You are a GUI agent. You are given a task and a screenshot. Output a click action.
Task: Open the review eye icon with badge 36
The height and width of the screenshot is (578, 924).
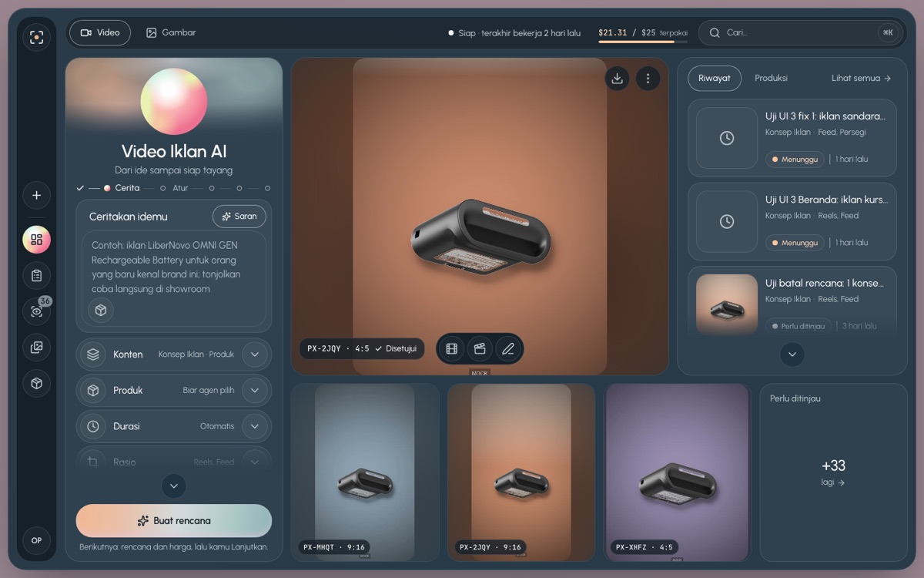tap(36, 311)
